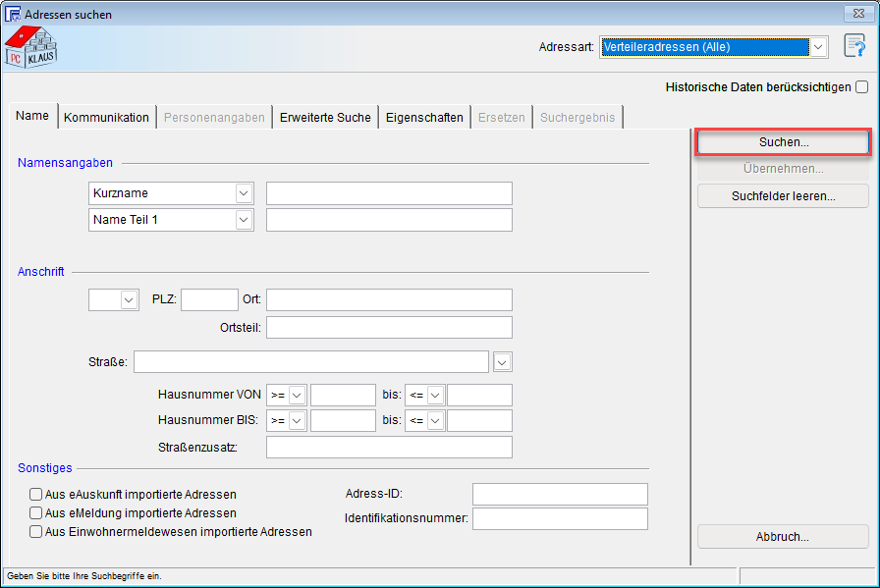Image resolution: width=880 pixels, height=588 pixels.
Task: Switch to the Kommunikation tab
Action: click(106, 118)
